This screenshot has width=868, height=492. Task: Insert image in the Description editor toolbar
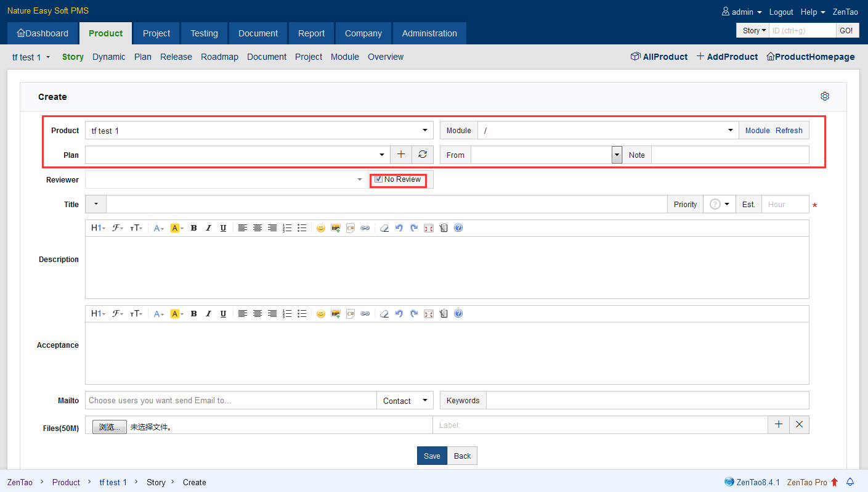tap(336, 228)
